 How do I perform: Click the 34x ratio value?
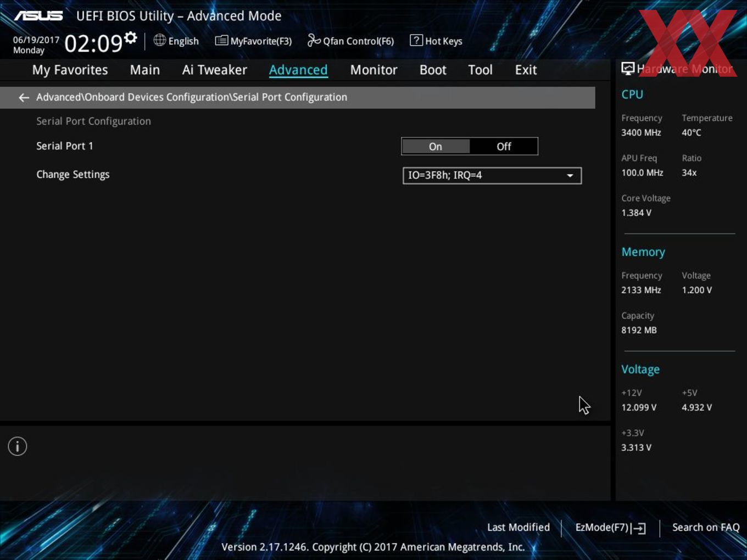click(x=689, y=173)
